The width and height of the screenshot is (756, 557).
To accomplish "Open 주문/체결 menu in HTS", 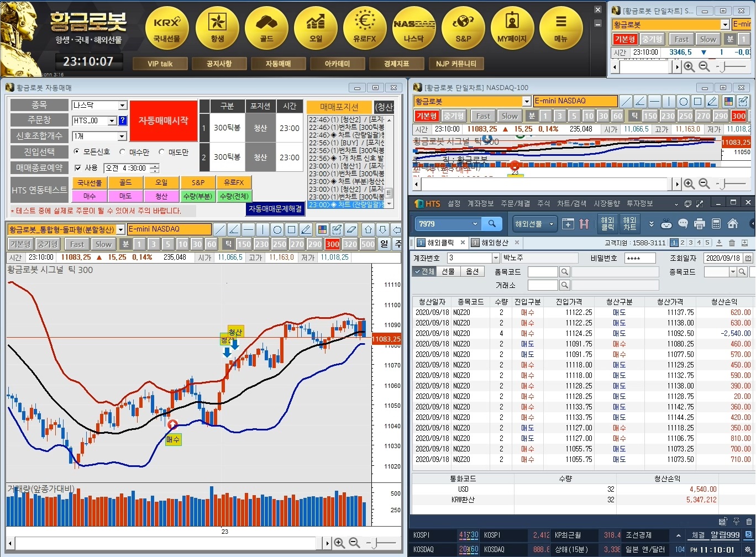I will coord(515,203).
